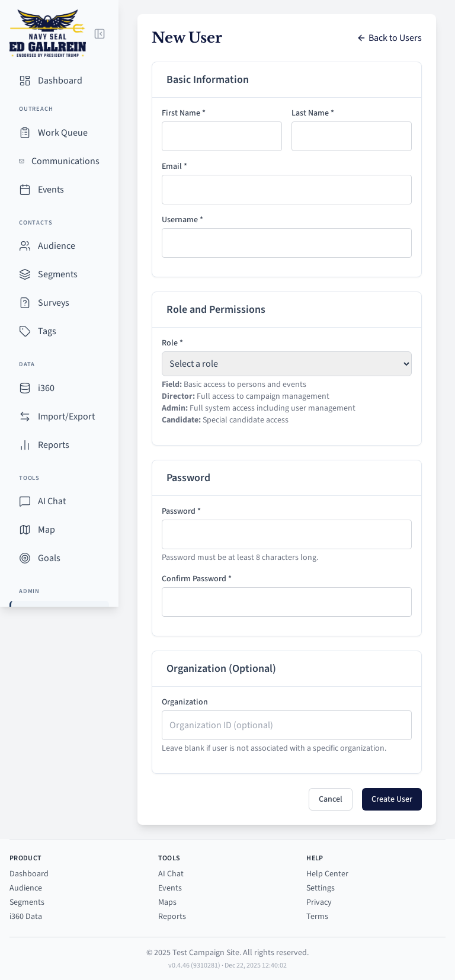Collapse the sidebar panel icon
The height and width of the screenshot is (980, 455).
[x=100, y=34]
